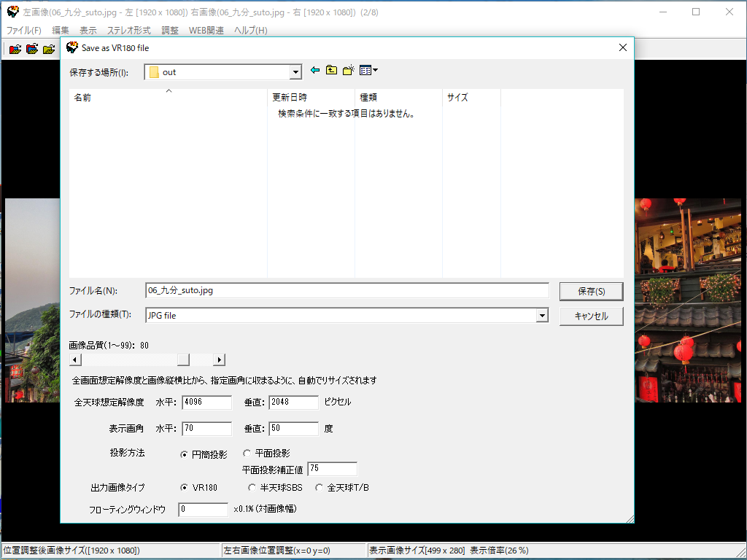This screenshot has width=747, height=560.
Task: Click the dialog resize grip corner
Action: (630, 518)
